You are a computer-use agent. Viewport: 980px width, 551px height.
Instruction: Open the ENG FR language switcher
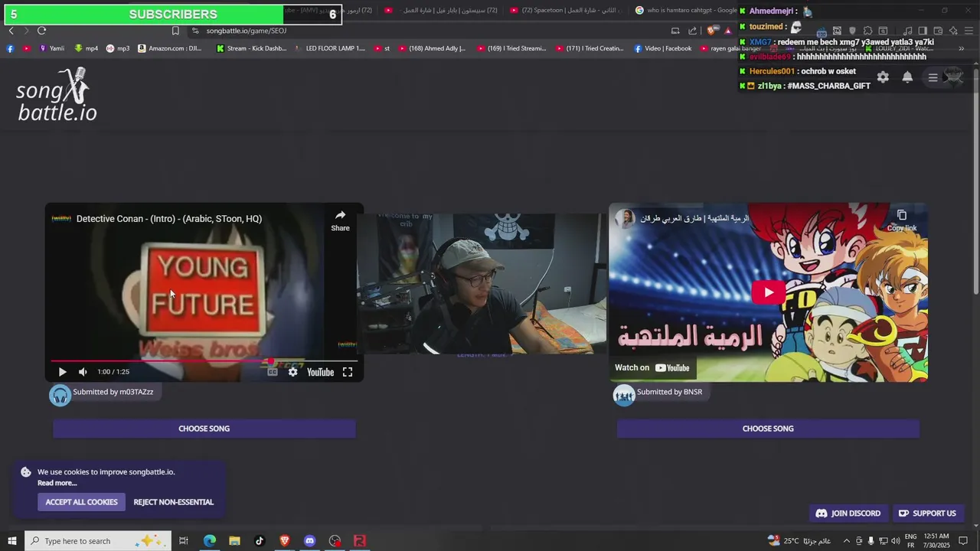(911, 541)
